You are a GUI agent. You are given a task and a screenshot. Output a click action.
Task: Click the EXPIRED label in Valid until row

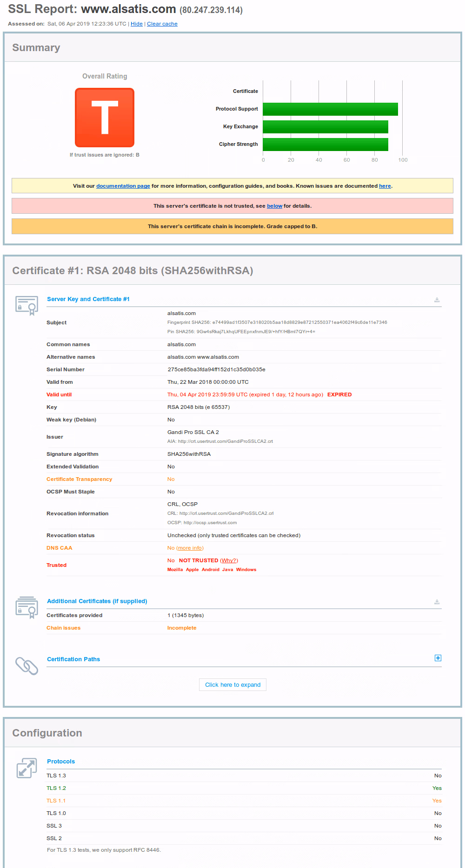click(x=339, y=395)
